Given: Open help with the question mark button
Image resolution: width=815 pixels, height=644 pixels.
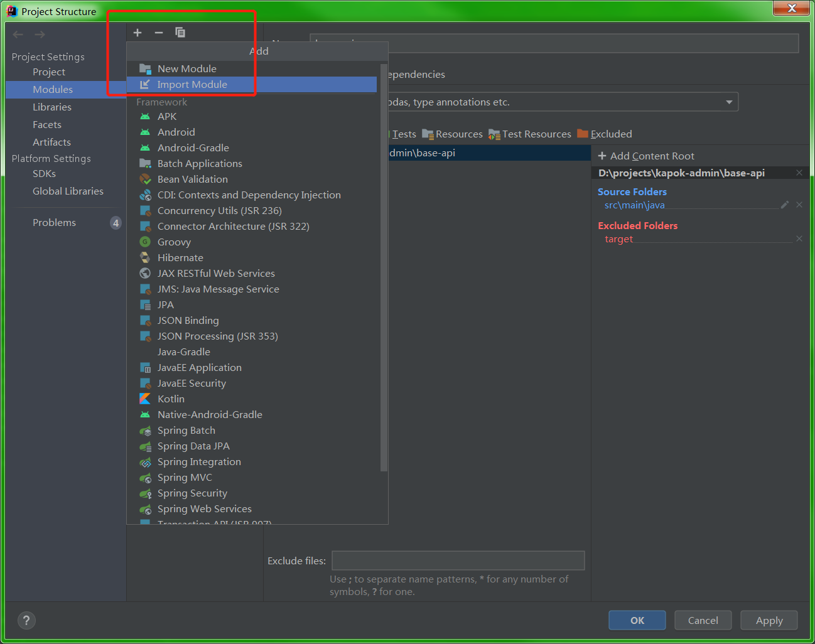Looking at the screenshot, I should tap(26, 621).
